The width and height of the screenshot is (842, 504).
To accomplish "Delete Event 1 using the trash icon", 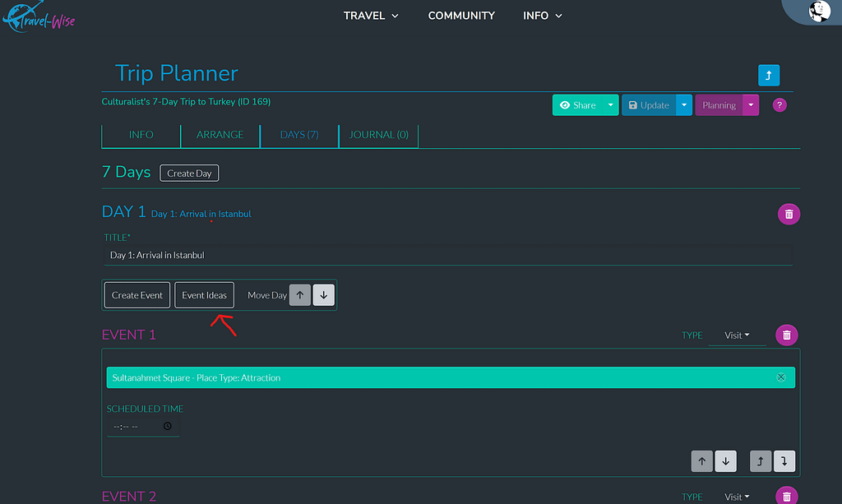I will click(x=787, y=335).
